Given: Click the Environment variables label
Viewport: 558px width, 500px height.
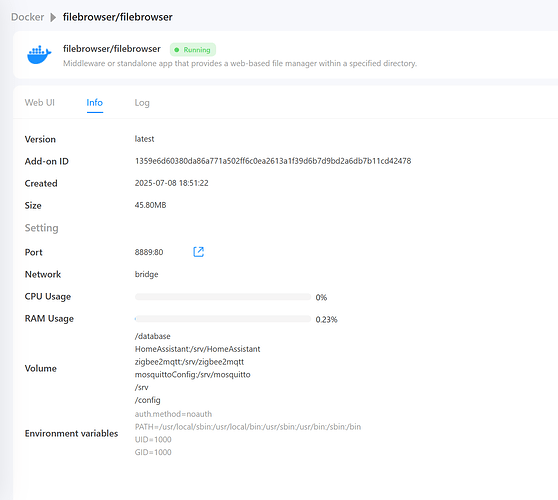Looking at the screenshot, I should 71,433.
